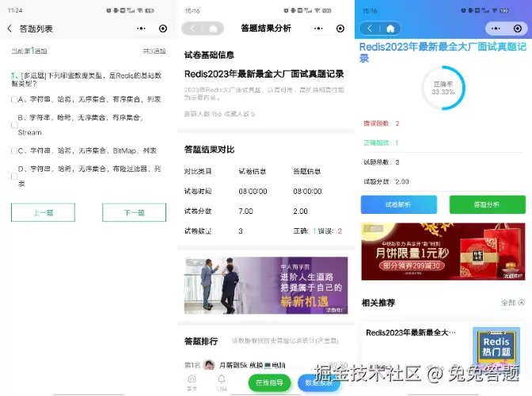Image resolution: width=532 pixels, height=396 pixels.
Task: Click the 共3道题 counter text
Action: (x=154, y=51)
